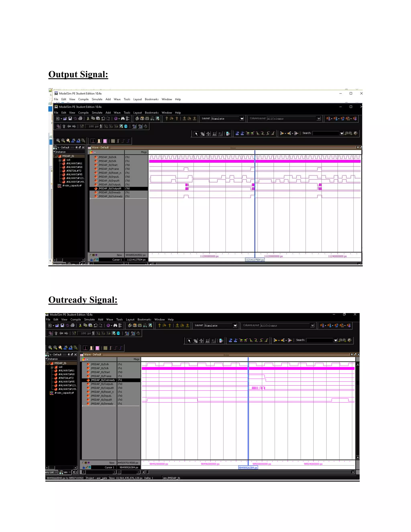This screenshot has width=411, height=532.
Task: Click Zoom Full icon in upper ModelSim screenshot
Action: [x=68, y=141]
